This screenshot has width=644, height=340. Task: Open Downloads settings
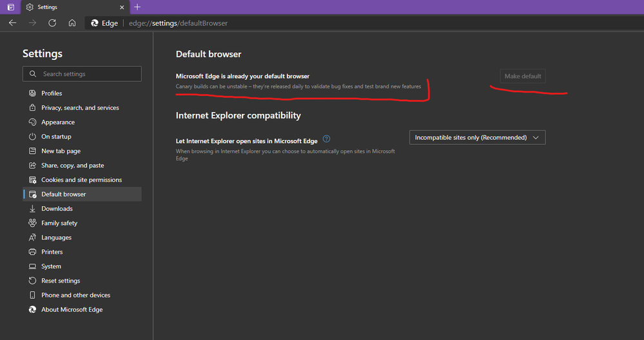[82, 209]
